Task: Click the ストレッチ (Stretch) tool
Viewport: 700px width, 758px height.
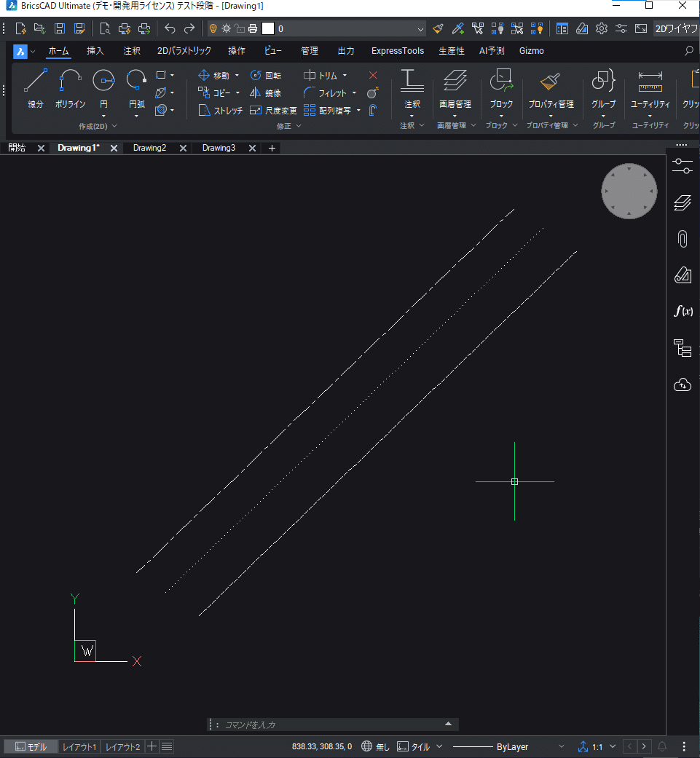Action: click(x=220, y=111)
